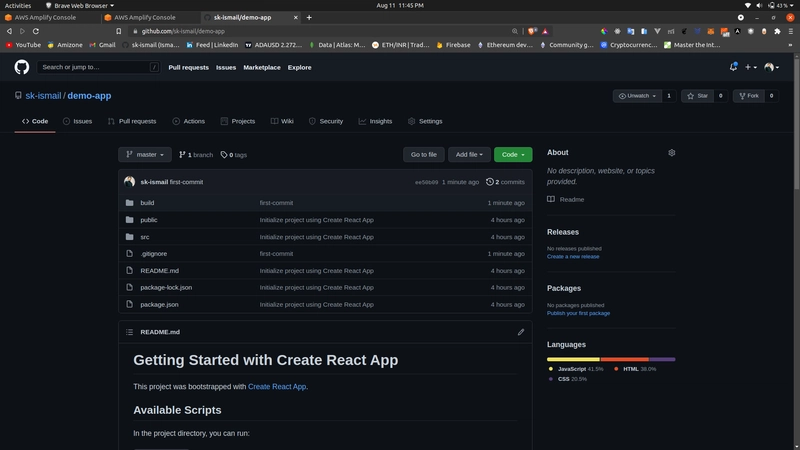Open the repository Settings tab
Screen dimensions: 800x450
pos(425,121)
